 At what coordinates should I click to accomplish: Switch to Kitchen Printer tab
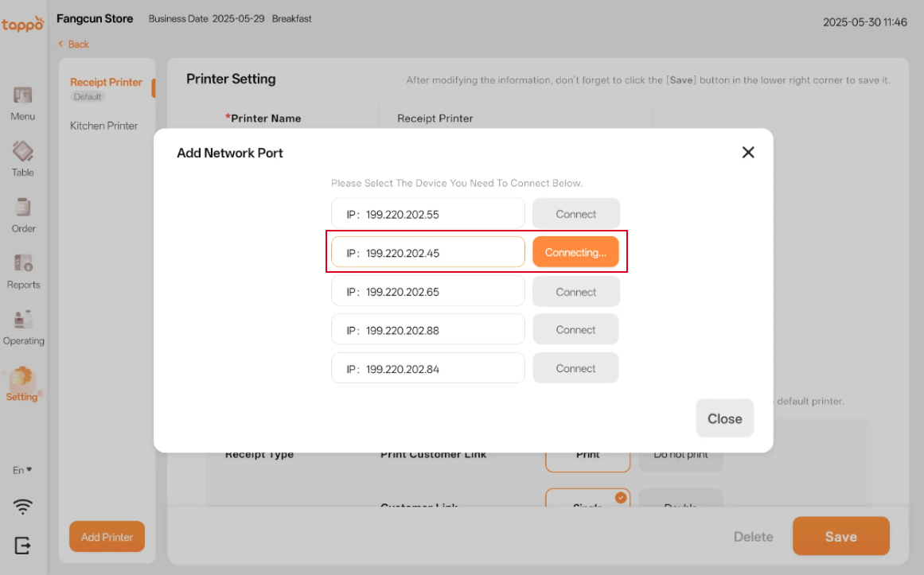103,126
